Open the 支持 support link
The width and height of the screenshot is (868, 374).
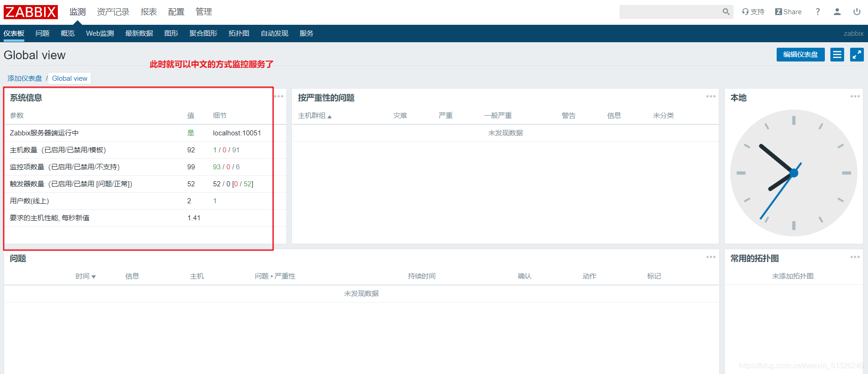(753, 12)
